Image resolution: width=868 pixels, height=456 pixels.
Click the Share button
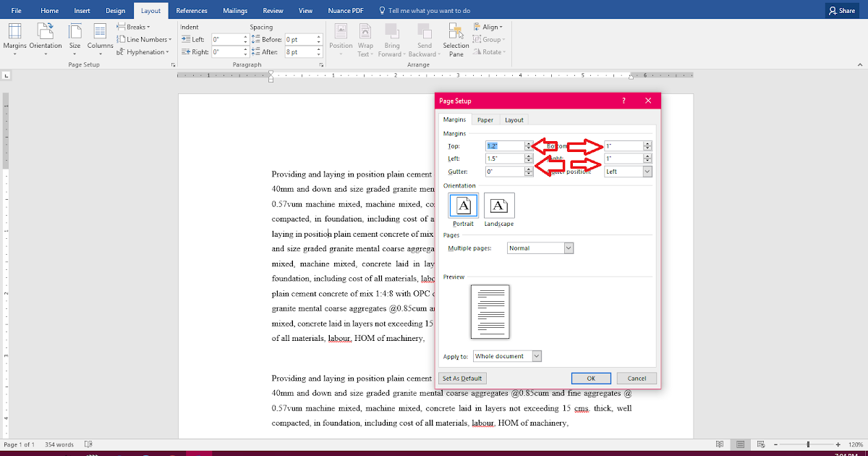[x=841, y=11]
